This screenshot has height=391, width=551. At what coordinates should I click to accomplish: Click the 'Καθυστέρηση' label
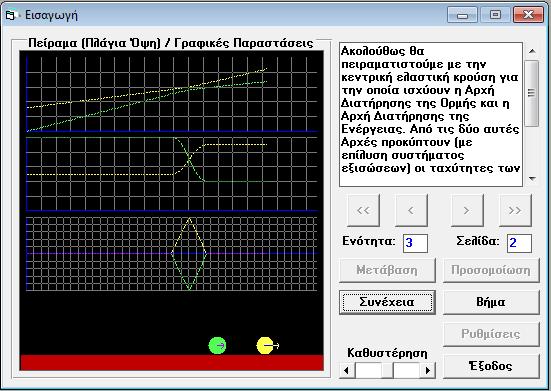[x=387, y=353]
